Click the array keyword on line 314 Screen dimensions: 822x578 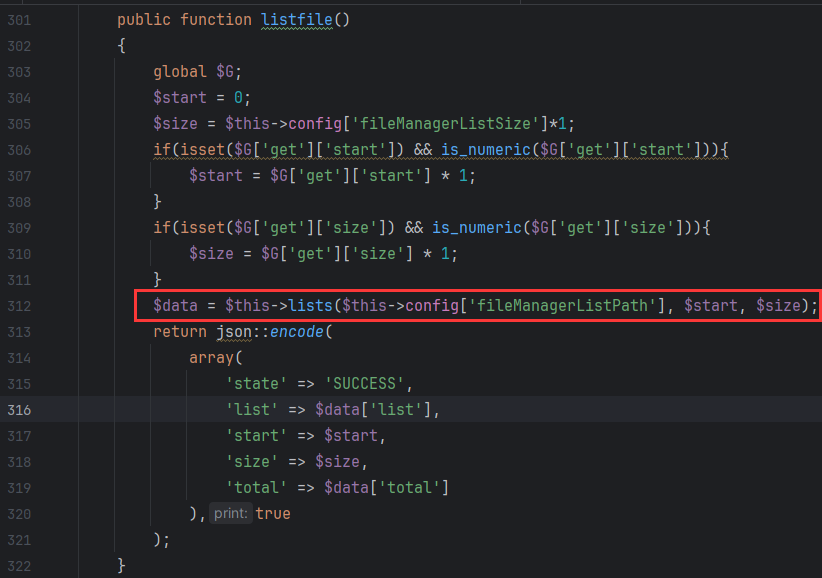[211, 358]
